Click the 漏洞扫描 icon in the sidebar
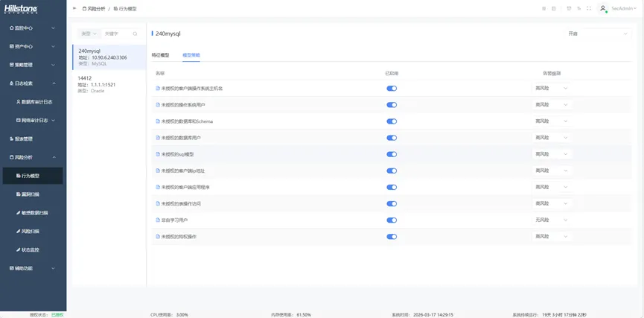 point(18,194)
